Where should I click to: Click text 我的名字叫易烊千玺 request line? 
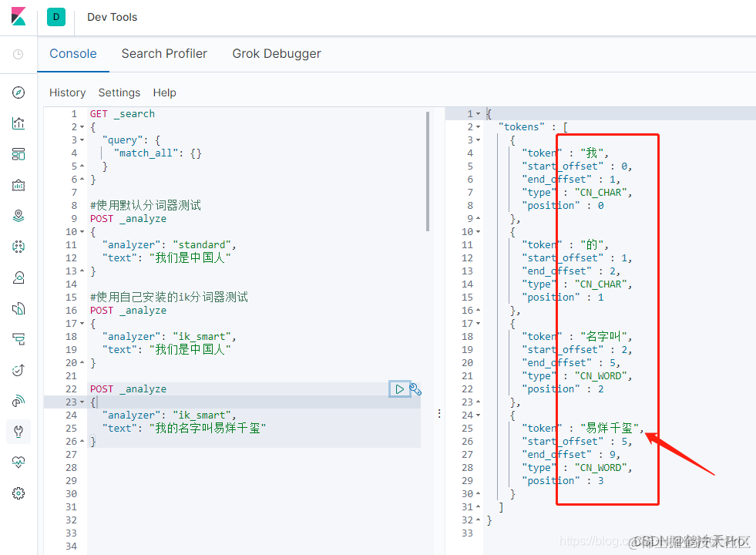click(x=183, y=428)
